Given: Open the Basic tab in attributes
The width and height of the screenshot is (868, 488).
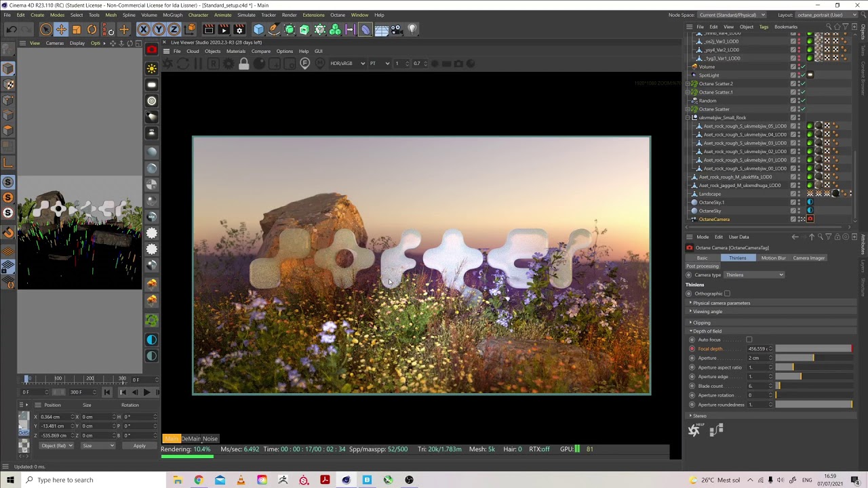Looking at the screenshot, I should (x=702, y=258).
